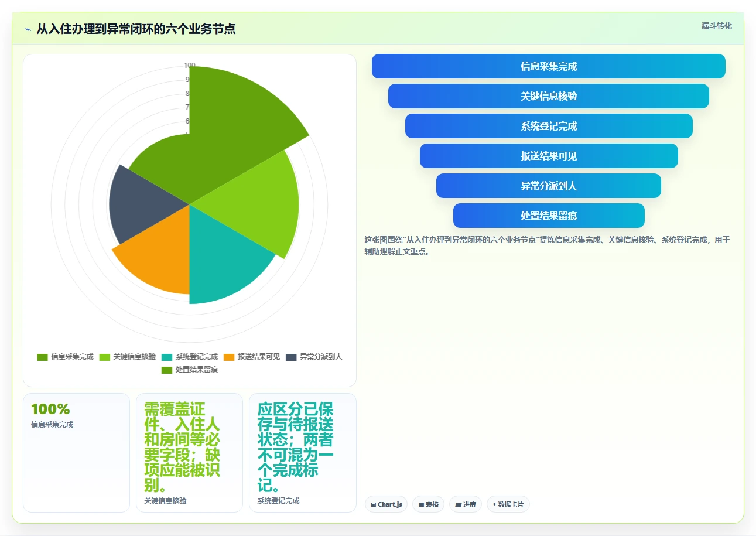
Task: Toggle the 处置结果留痕 legend entry
Action: pos(189,370)
